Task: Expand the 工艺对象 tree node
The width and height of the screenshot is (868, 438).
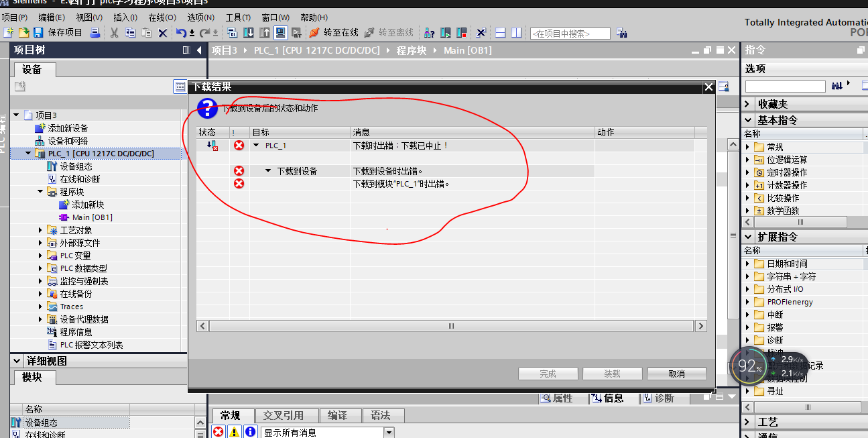Action: [41, 230]
